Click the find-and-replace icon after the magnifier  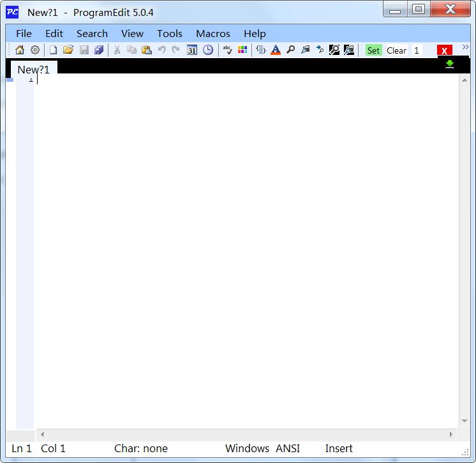pyautogui.click(x=306, y=50)
